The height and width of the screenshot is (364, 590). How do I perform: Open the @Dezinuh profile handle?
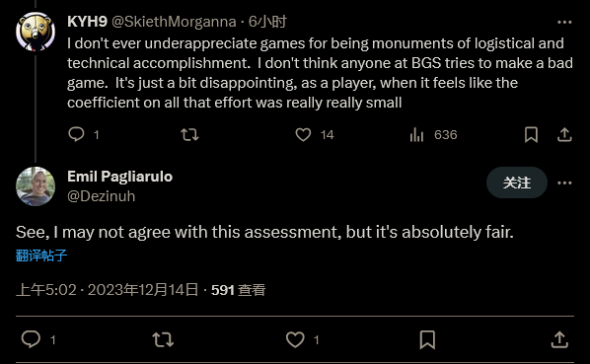point(101,196)
